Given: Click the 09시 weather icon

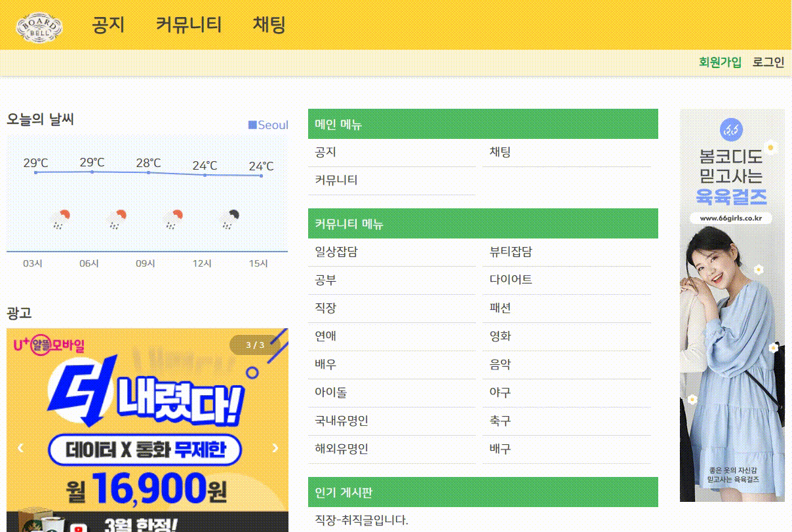Looking at the screenshot, I should pyautogui.click(x=173, y=219).
